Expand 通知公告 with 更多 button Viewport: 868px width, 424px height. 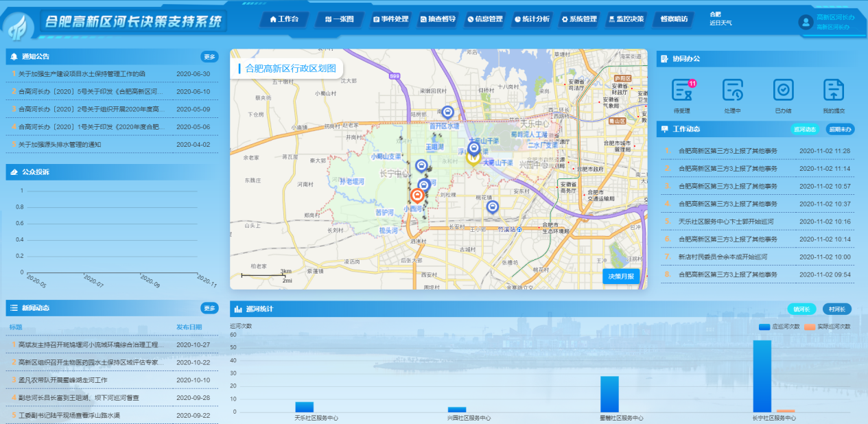209,56
